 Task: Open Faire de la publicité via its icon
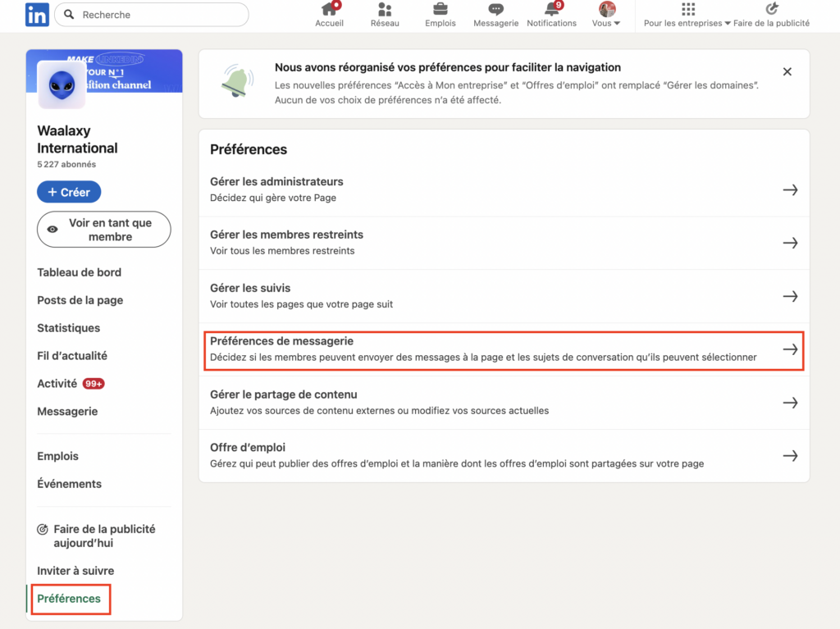(771, 8)
